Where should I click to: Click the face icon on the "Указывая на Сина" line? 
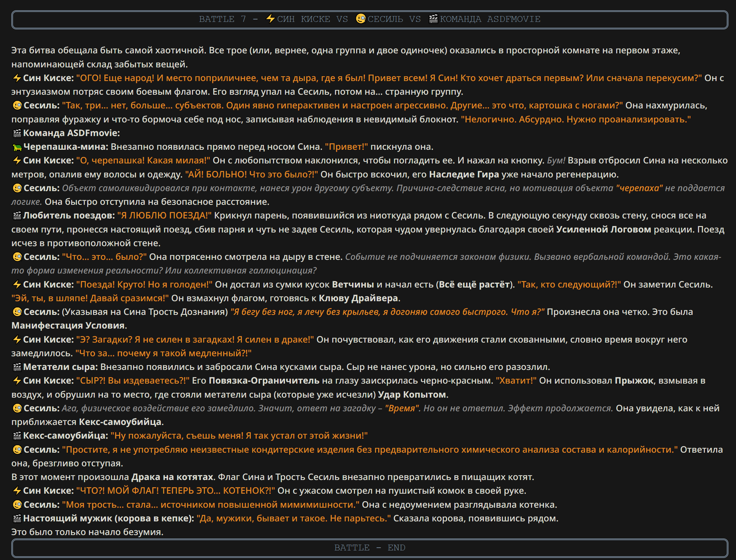pyautogui.click(x=17, y=312)
